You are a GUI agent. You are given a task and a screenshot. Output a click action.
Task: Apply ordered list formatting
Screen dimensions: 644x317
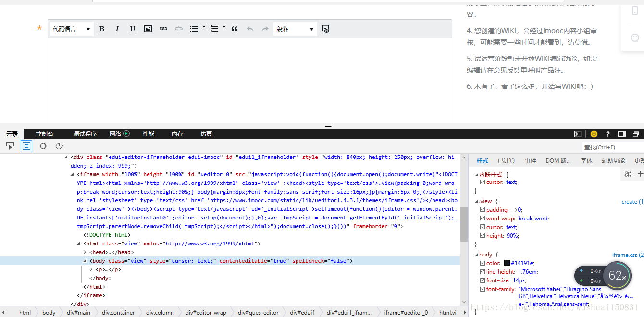tap(215, 29)
